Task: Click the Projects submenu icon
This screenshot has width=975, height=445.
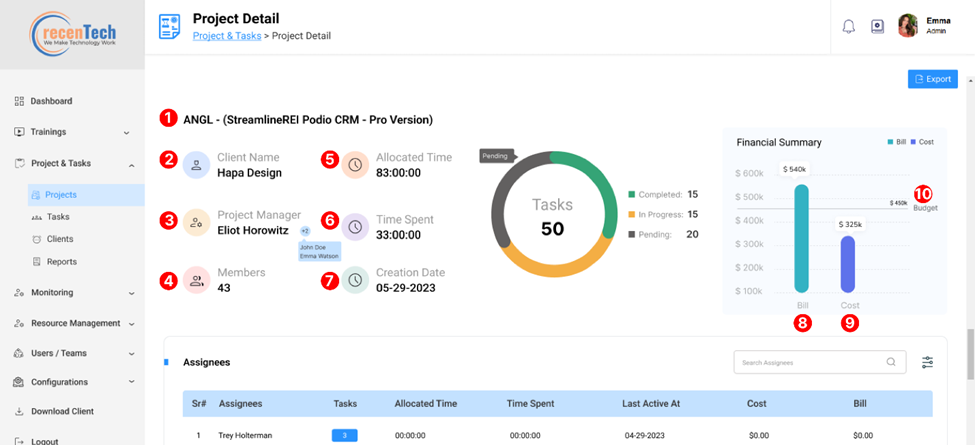Action: [36, 195]
